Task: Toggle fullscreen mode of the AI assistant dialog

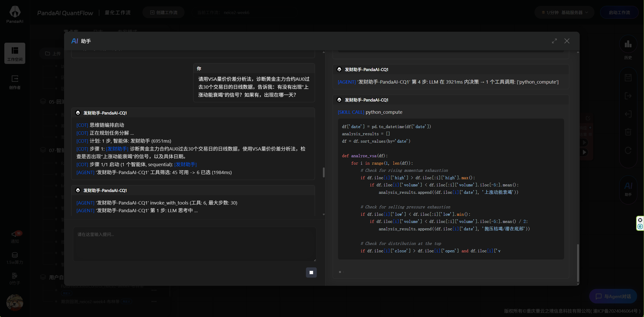Action: [x=554, y=41]
